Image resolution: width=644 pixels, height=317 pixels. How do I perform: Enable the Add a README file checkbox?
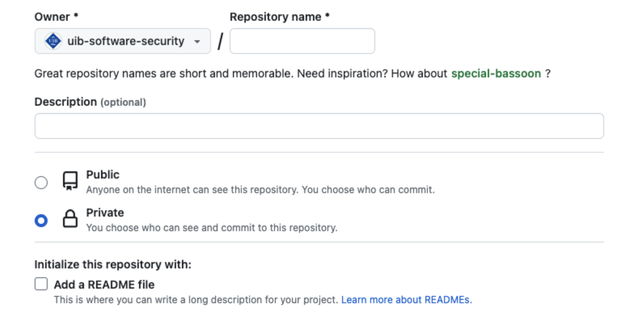tap(41, 284)
